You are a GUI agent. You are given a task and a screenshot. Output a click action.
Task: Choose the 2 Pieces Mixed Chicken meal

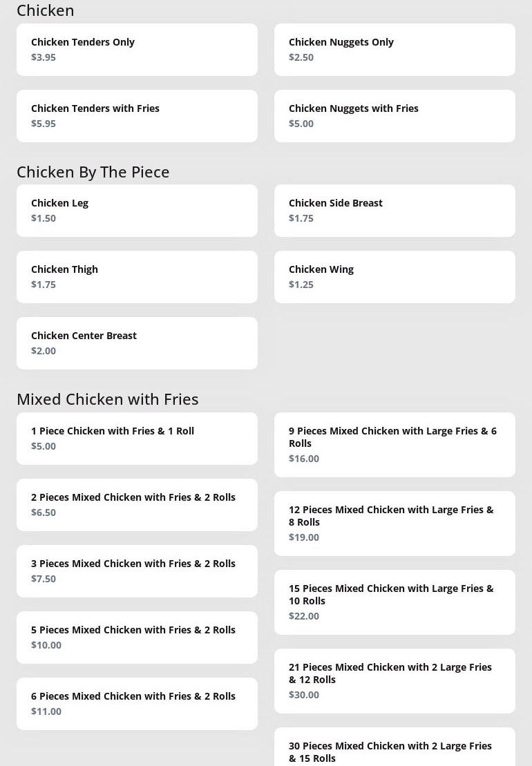pyautogui.click(x=137, y=505)
